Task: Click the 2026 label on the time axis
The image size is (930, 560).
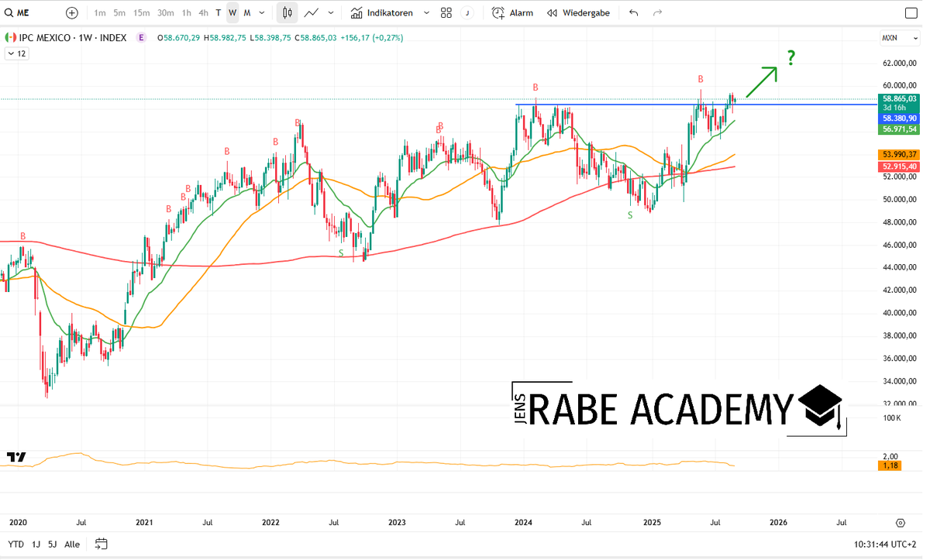Action: [x=778, y=523]
